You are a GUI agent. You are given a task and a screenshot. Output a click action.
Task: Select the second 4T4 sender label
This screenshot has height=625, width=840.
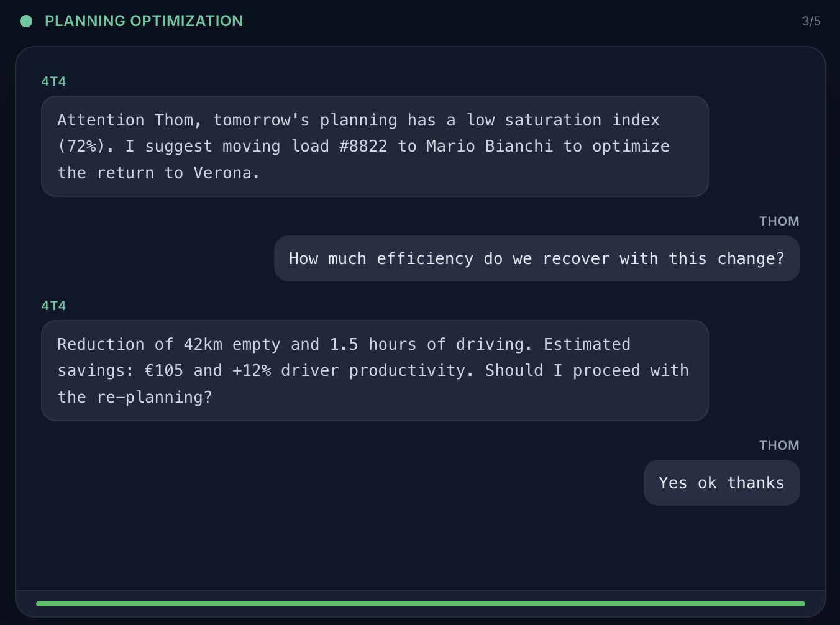53,306
